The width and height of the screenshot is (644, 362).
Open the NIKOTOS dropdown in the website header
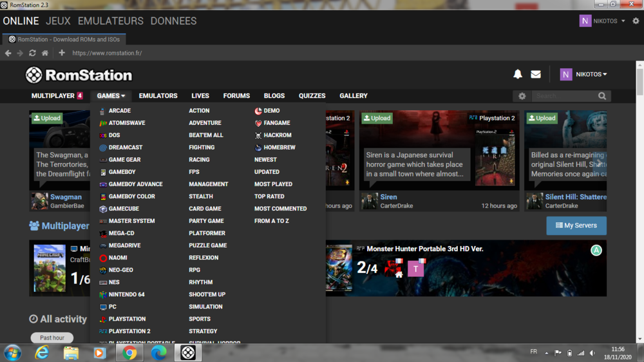(591, 74)
